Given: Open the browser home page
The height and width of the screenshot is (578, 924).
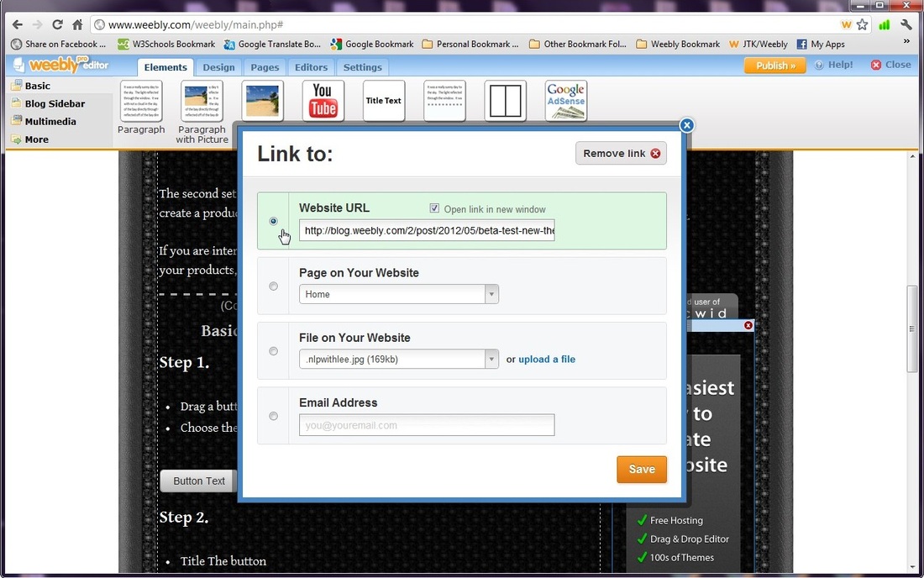Looking at the screenshot, I should coord(77,24).
